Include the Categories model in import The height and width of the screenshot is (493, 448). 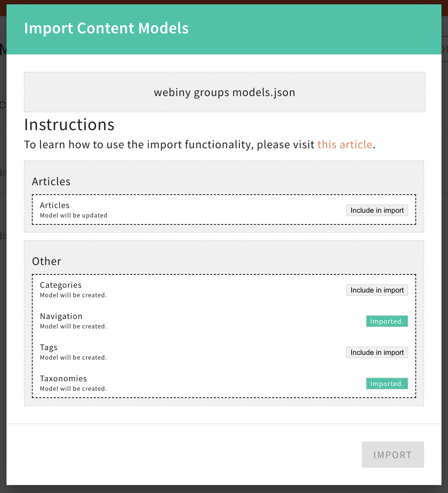click(377, 290)
